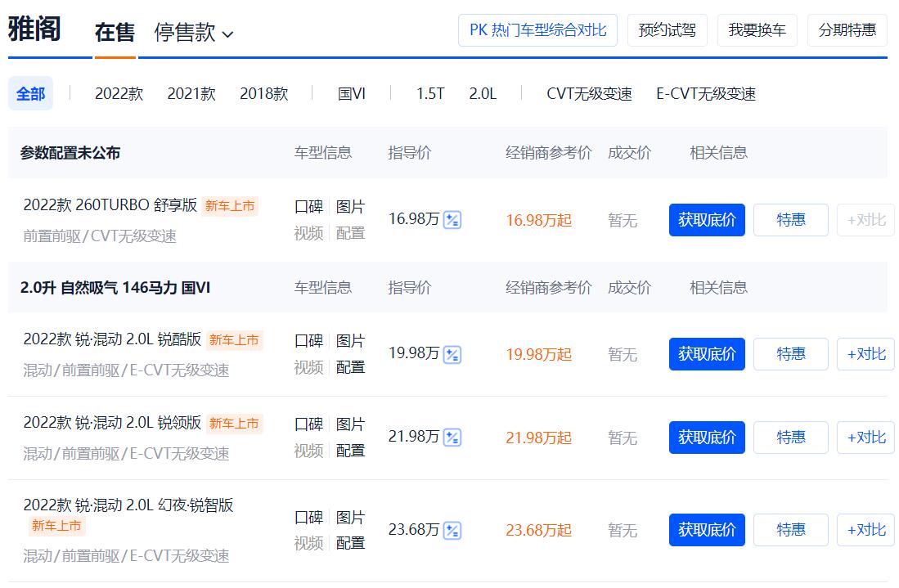Open calculator icon beside 16.98万 guide price
Viewport: 899px width, 588px height.
coord(452,220)
